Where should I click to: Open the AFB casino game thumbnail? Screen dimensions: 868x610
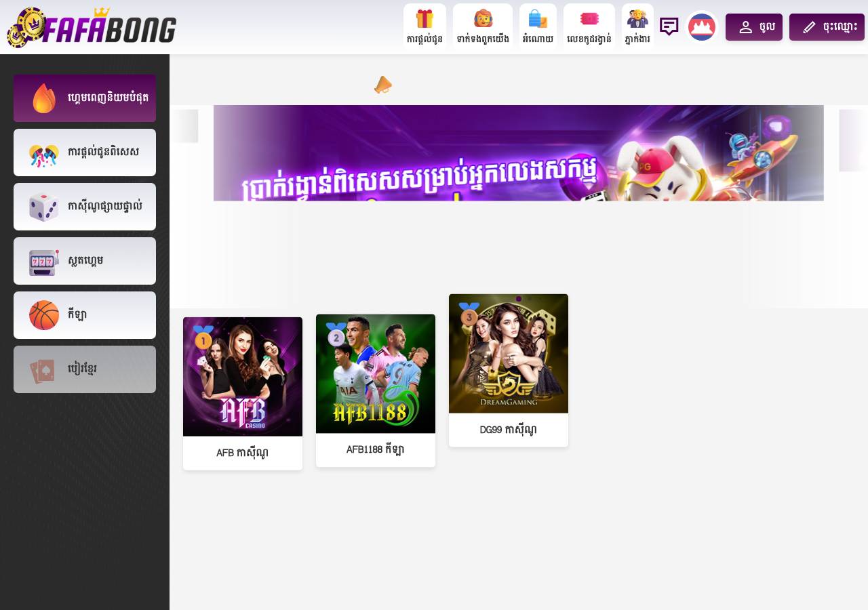(x=243, y=377)
